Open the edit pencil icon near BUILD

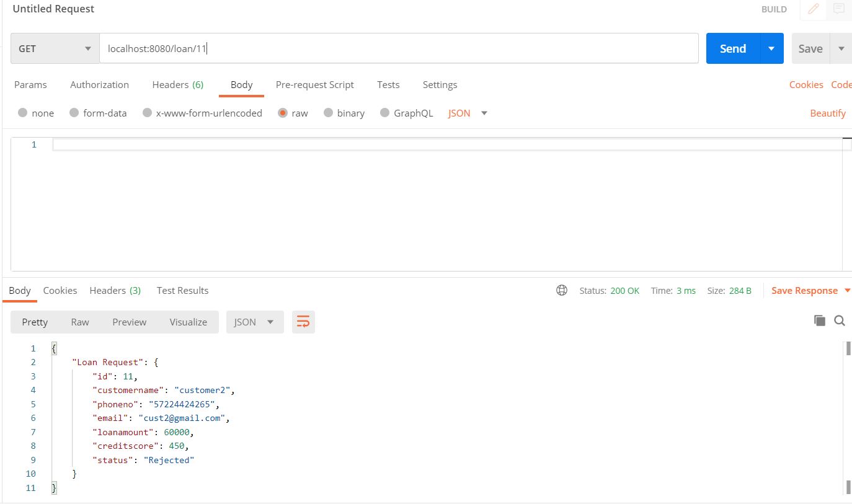814,9
